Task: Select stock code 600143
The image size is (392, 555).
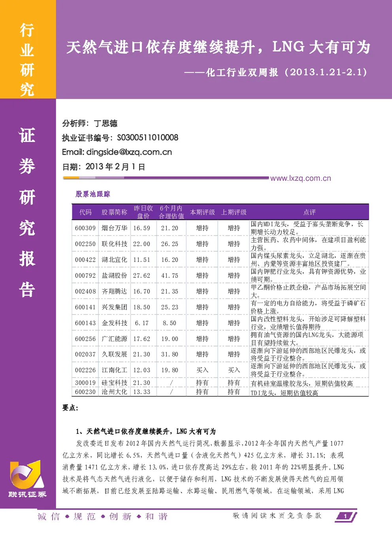Action: pyautogui.click(x=85, y=323)
